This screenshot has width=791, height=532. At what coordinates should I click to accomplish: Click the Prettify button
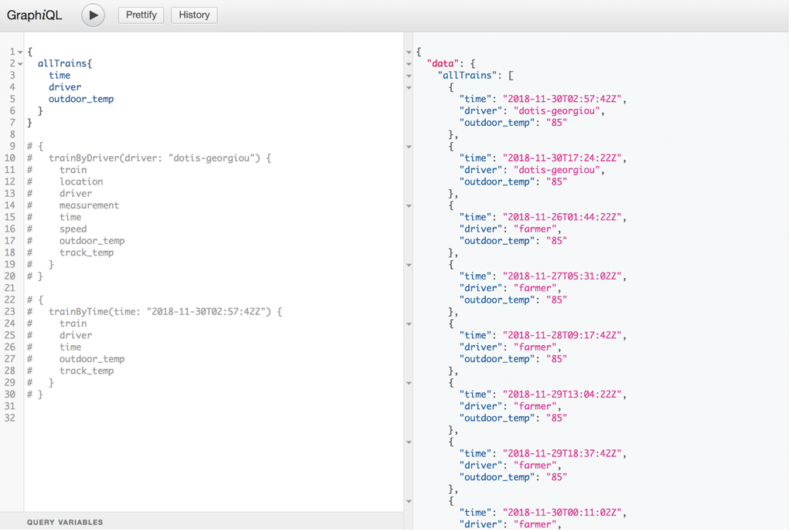coord(141,15)
